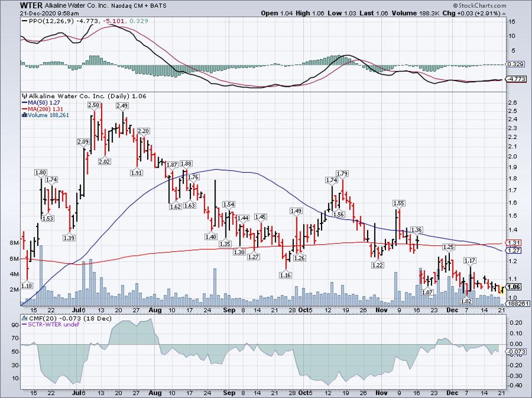Open the StockCharts.com copyright link
This screenshot has width=532, height=398.
point(479,6)
